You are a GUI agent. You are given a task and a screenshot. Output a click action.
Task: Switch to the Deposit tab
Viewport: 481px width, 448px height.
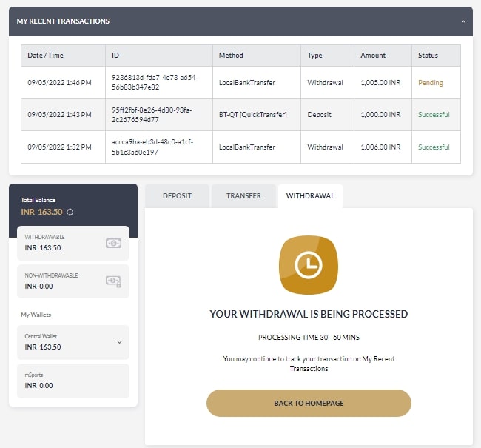point(177,196)
